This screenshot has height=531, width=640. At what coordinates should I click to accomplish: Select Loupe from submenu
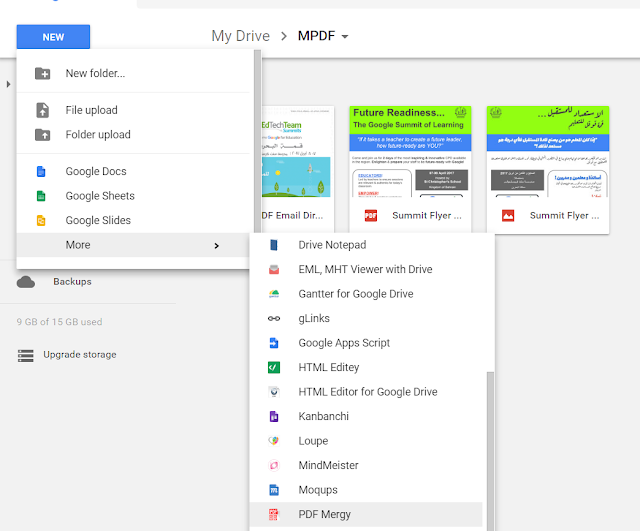366,441
